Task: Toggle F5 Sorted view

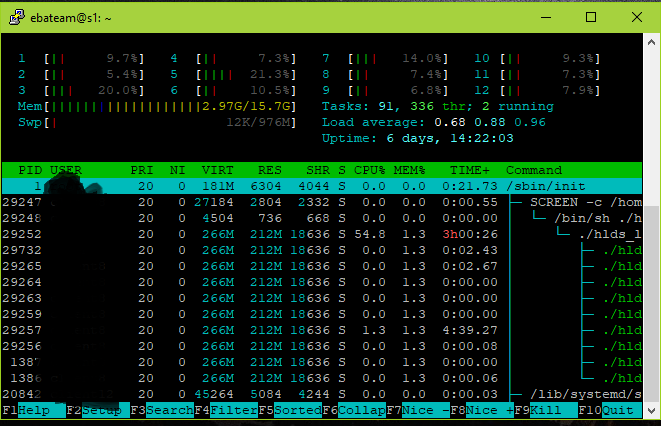Action: 290,410
